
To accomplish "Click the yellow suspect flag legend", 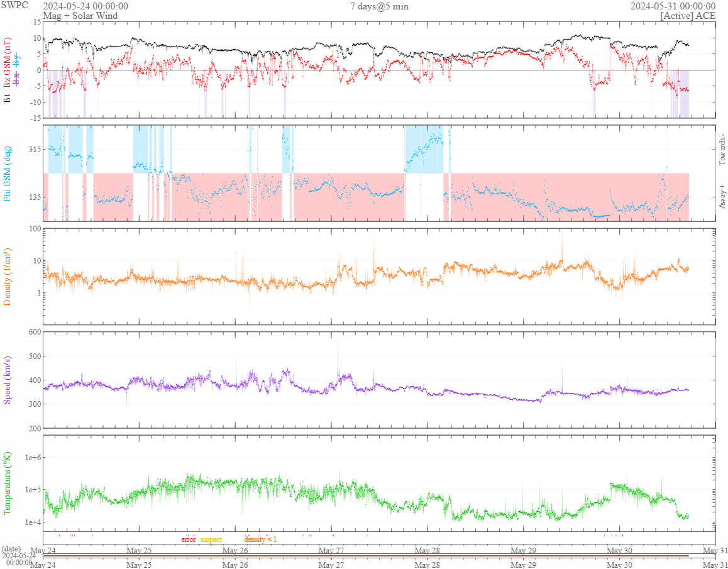I will point(211,539).
